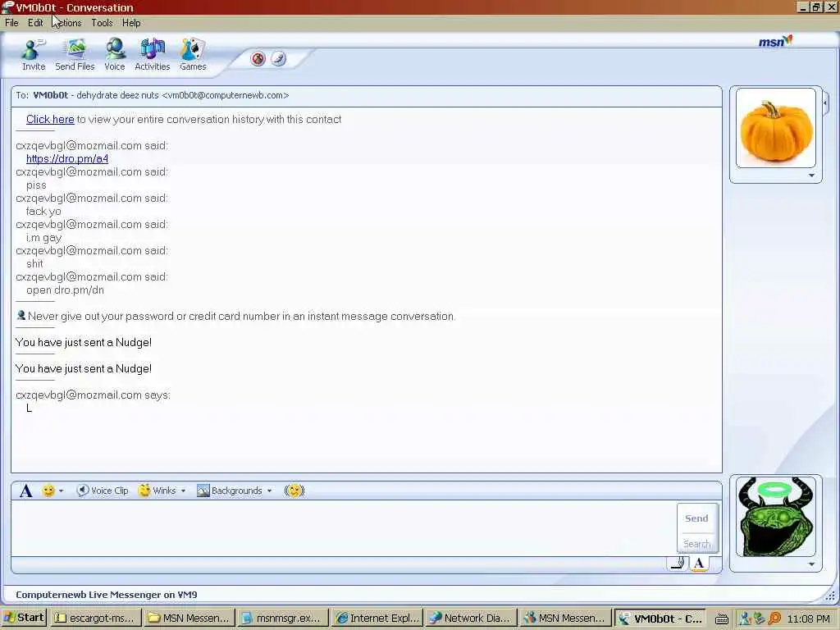The width and height of the screenshot is (840, 630).
Task: Open the https://dro.pm/a4 link
Action: click(67, 158)
